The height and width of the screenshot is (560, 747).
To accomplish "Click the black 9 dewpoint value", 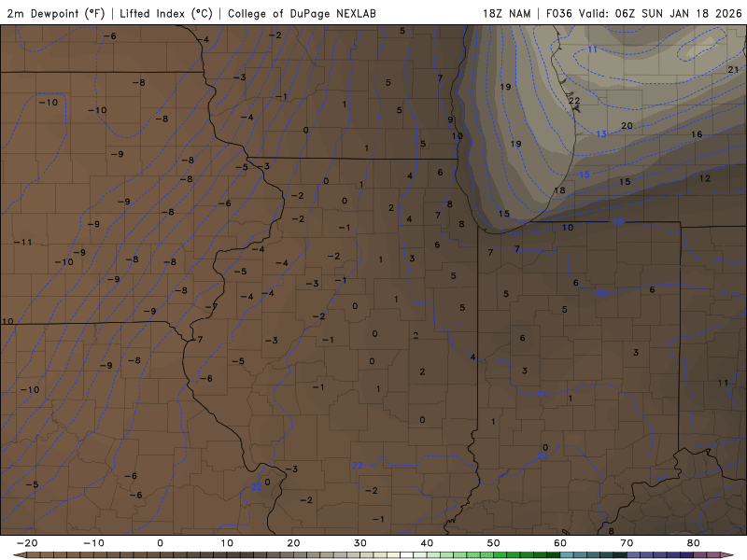I will click(x=450, y=119).
